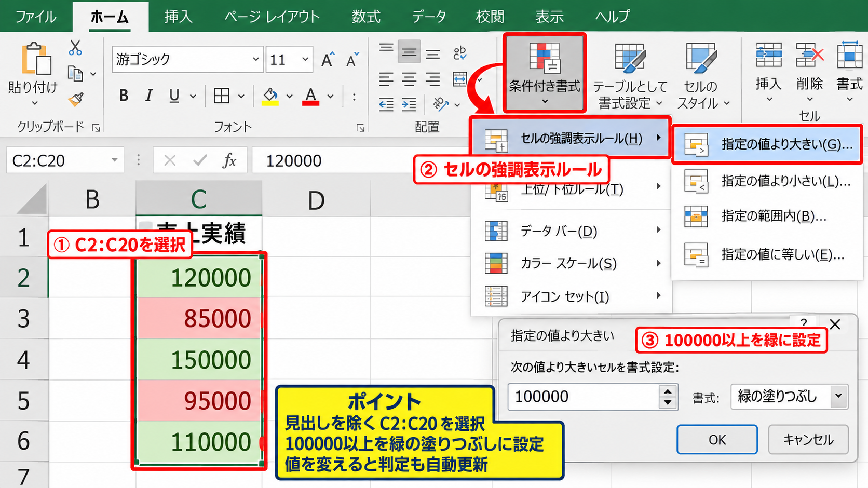
Task: Expand the fill color dropdown arrow
Action: coord(290,96)
